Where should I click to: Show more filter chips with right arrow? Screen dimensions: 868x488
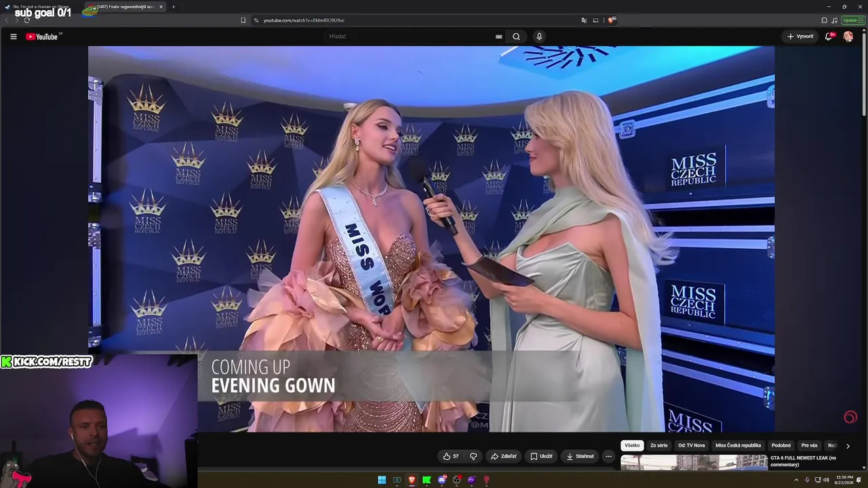coord(848,445)
